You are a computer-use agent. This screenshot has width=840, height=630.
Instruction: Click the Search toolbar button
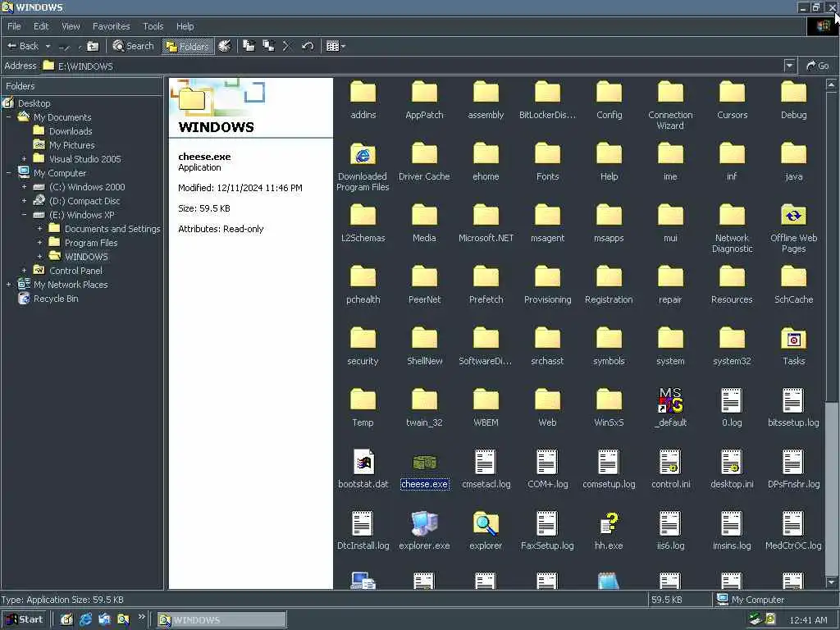point(134,46)
